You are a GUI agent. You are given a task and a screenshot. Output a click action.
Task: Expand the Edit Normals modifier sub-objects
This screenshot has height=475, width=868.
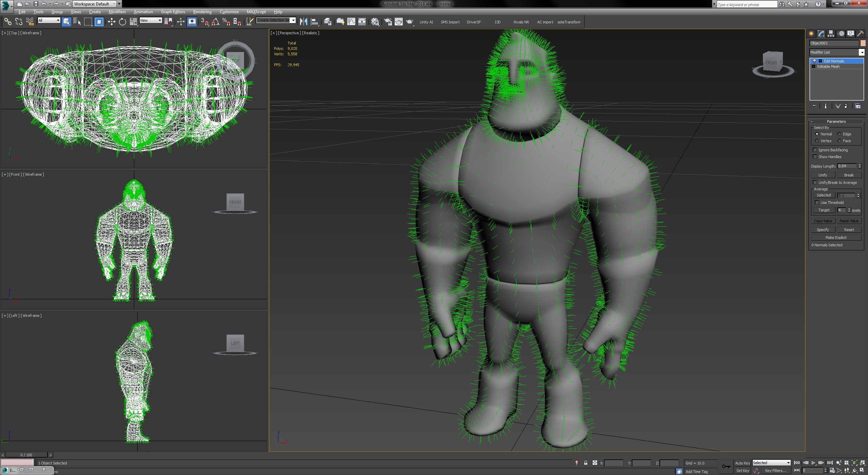click(820, 61)
